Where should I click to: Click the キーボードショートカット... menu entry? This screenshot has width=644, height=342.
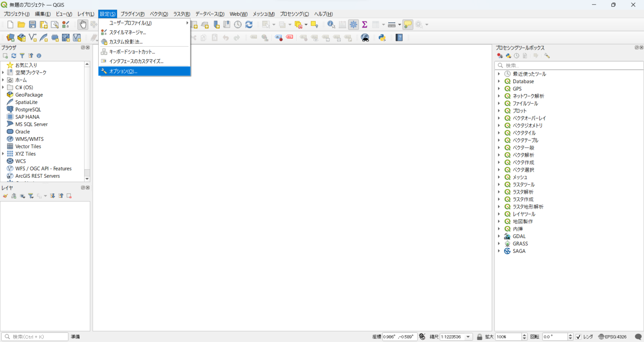point(132,52)
